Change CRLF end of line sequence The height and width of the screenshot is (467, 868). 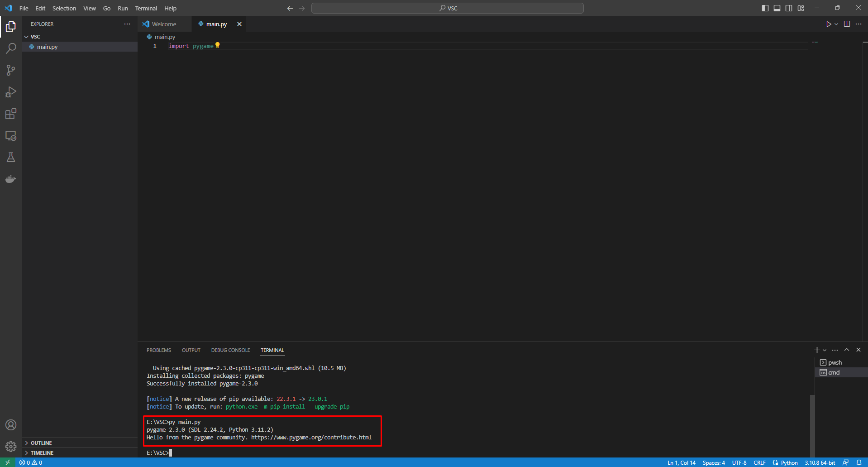pyautogui.click(x=759, y=462)
